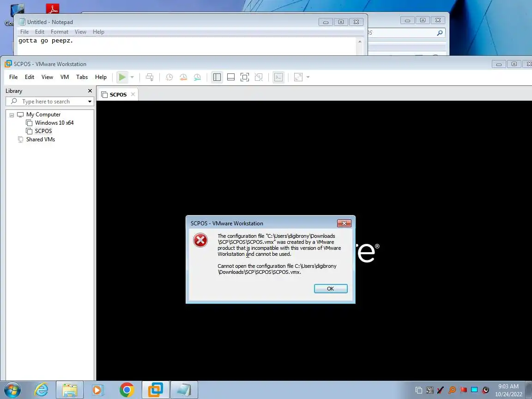Image resolution: width=532 pixels, height=399 pixels.
Task: Open Notepad File menu
Action: point(24,31)
